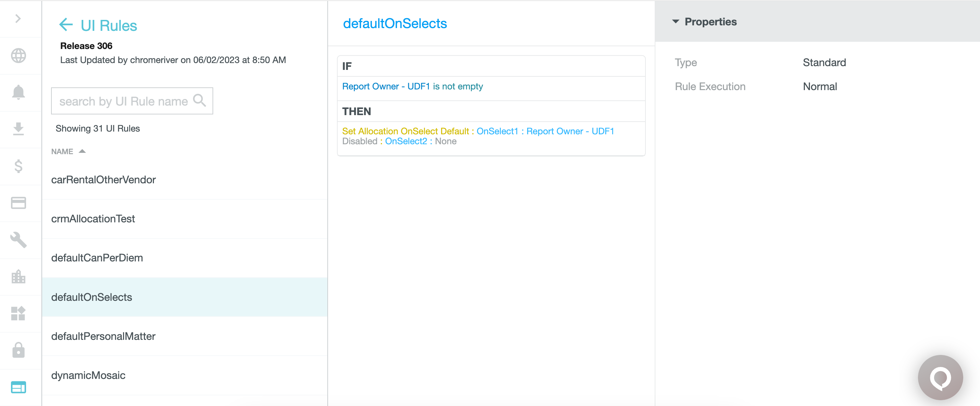Screen dimensions: 980x406
Task: Open the dollar sign sidebar icon
Action: [x=18, y=166]
